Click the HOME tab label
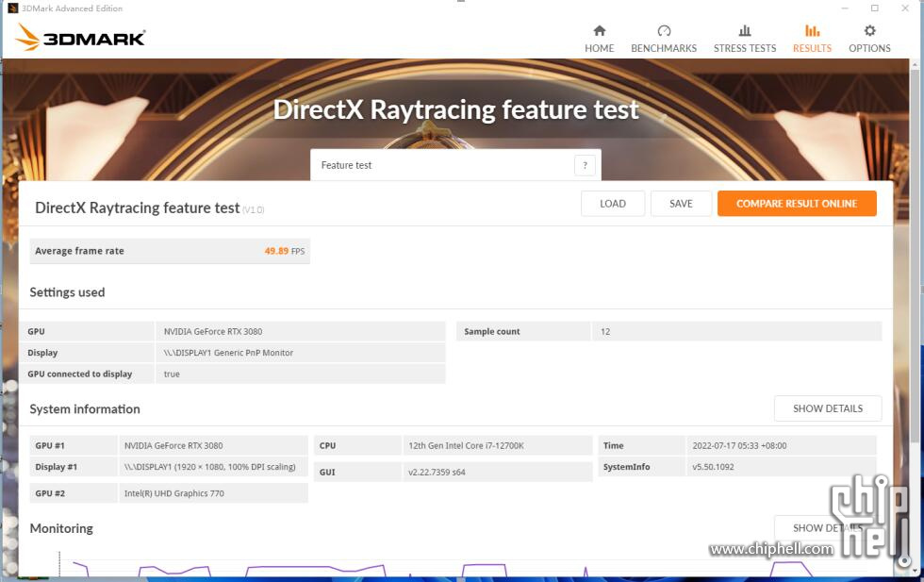 tap(600, 48)
